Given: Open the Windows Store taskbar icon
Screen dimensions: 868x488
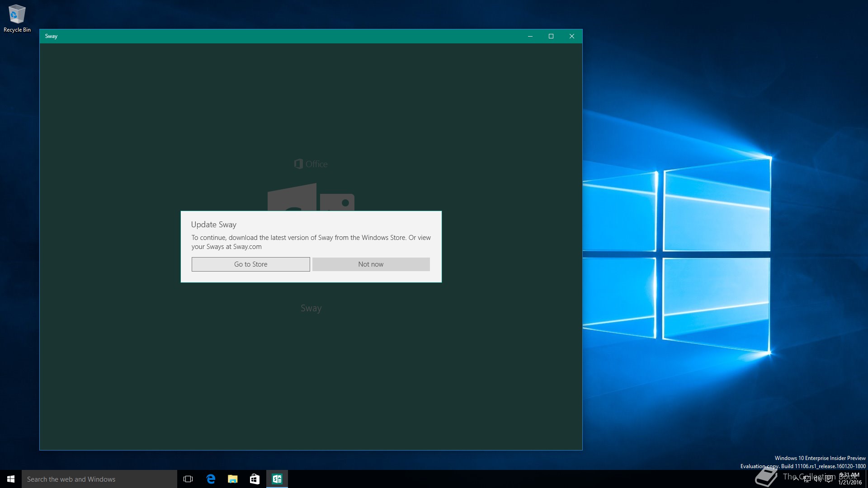Looking at the screenshot, I should pos(255,479).
